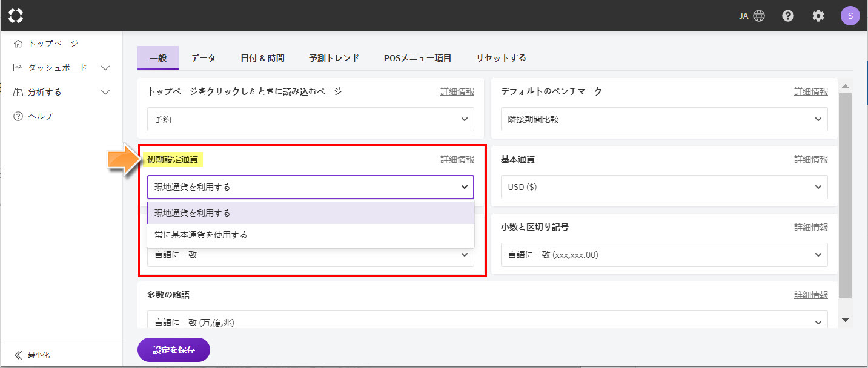Open the user avatar S menu
Image resolution: width=868 pixels, height=368 pixels.
pos(850,16)
